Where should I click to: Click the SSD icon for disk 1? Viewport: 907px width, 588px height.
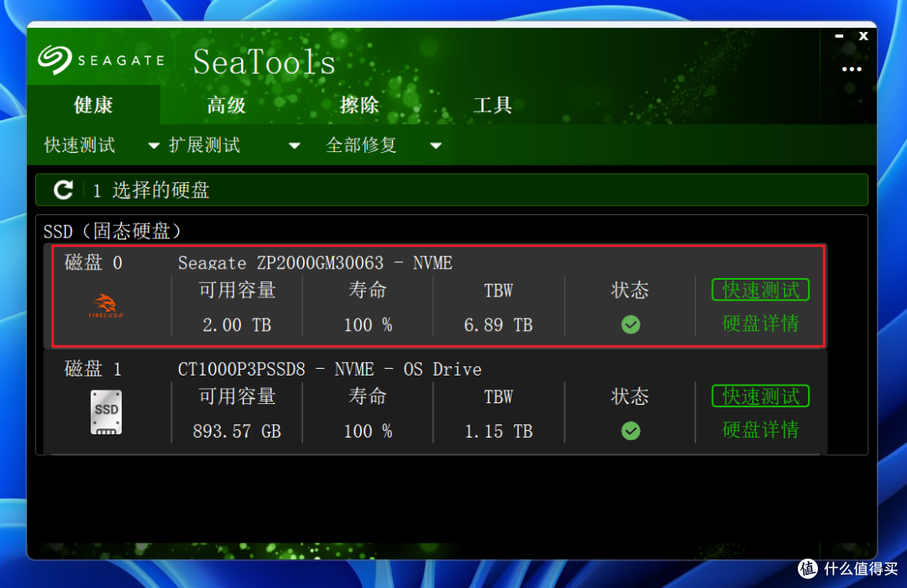point(107,412)
